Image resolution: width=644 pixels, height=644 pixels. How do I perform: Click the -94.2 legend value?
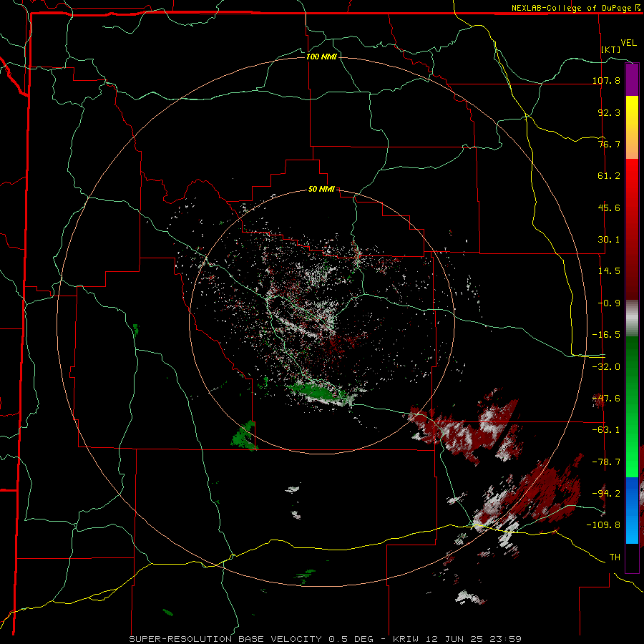point(606,493)
